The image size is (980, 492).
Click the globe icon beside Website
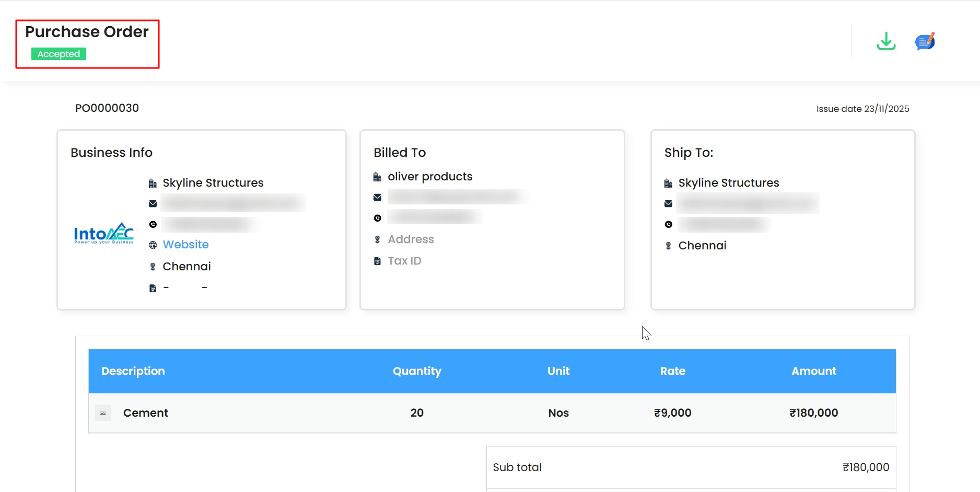click(153, 245)
